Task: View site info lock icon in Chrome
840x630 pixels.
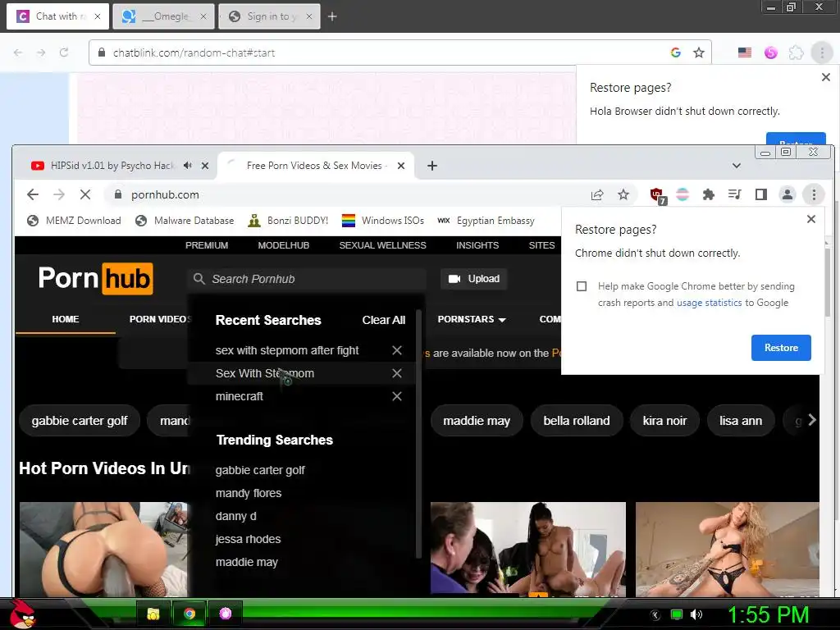Action: pyautogui.click(x=118, y=194)
